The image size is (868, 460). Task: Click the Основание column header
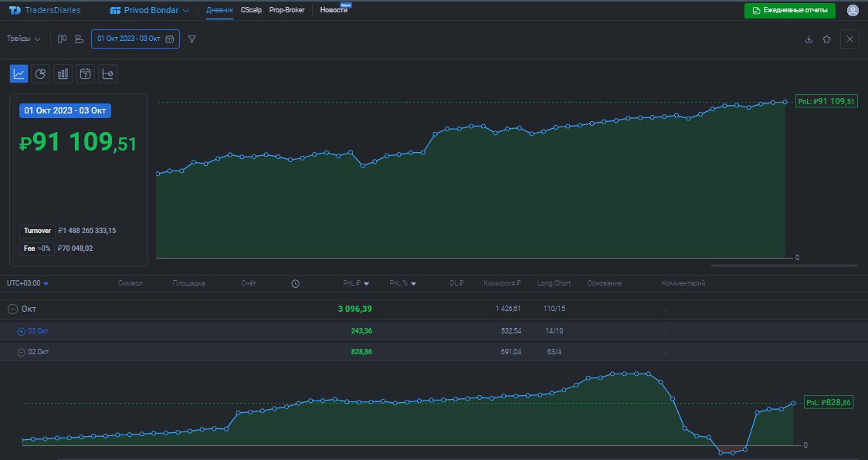click(x=604, y=283)
